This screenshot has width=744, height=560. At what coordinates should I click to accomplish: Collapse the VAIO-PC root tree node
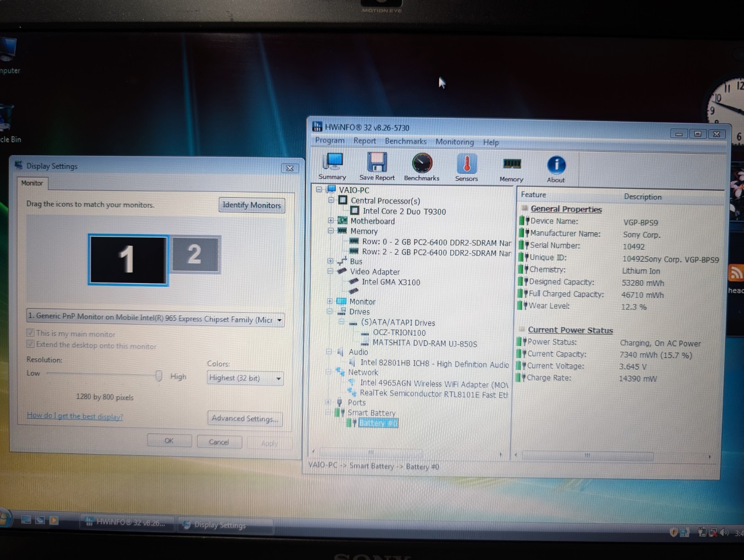[x=319, y=190]
